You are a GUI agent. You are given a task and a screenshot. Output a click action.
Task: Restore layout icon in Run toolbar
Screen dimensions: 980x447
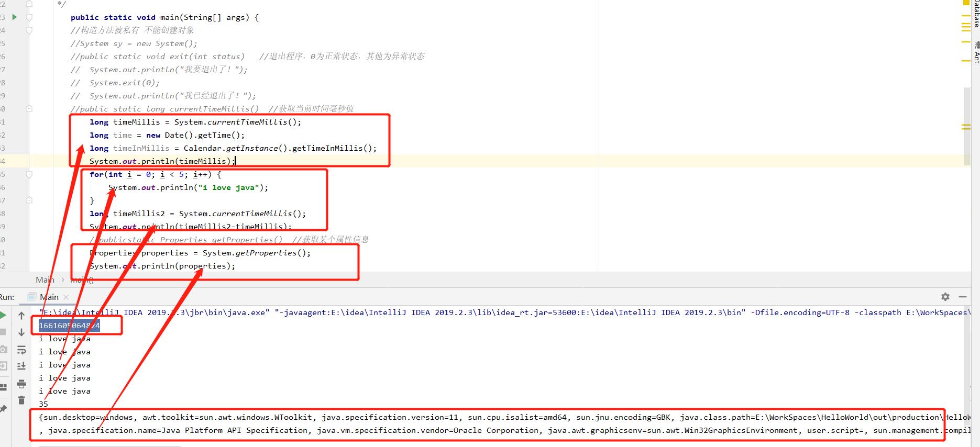3,387
